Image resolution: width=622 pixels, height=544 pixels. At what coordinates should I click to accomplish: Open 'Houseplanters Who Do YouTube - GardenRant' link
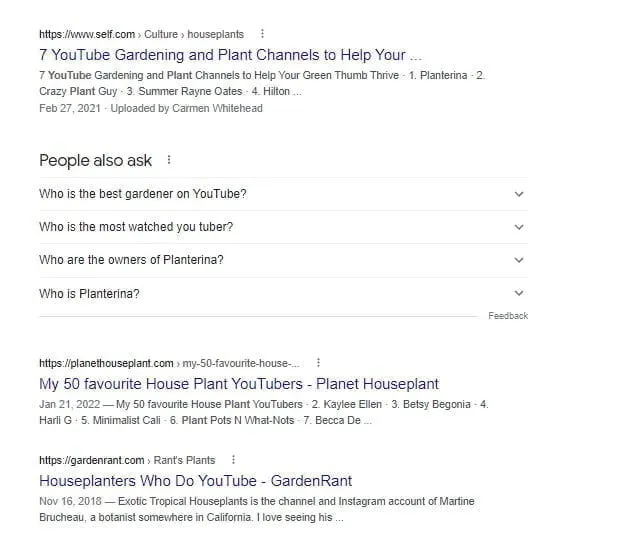tap(195, 481)
